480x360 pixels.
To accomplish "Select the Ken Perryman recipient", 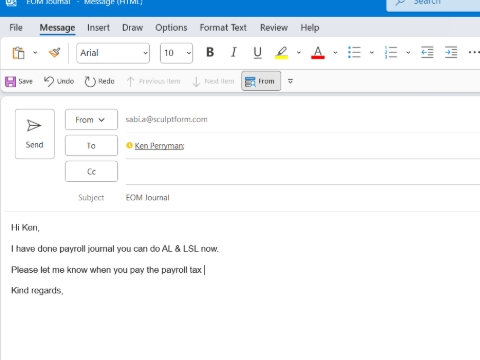I will coord(159,146).
